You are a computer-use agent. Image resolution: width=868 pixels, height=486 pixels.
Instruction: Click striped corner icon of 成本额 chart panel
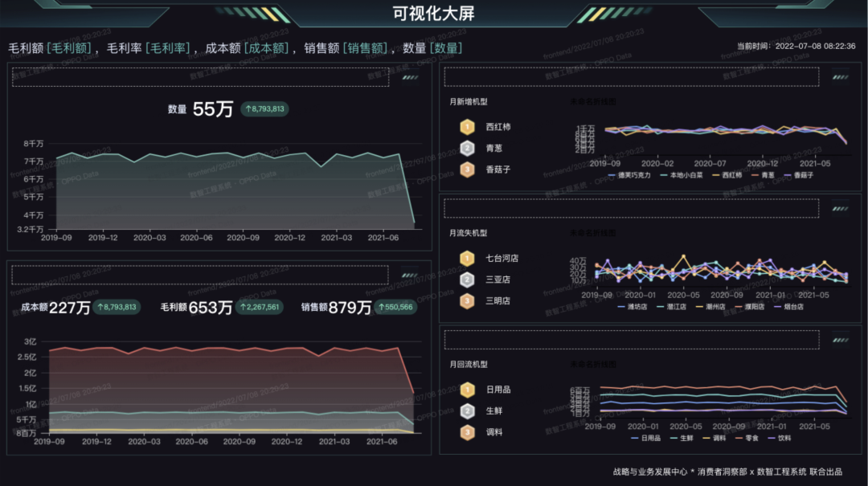pos(410,275)
